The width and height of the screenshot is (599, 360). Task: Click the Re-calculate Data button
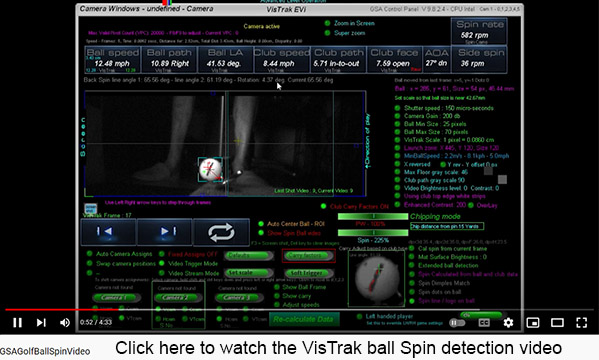(303, 319)
